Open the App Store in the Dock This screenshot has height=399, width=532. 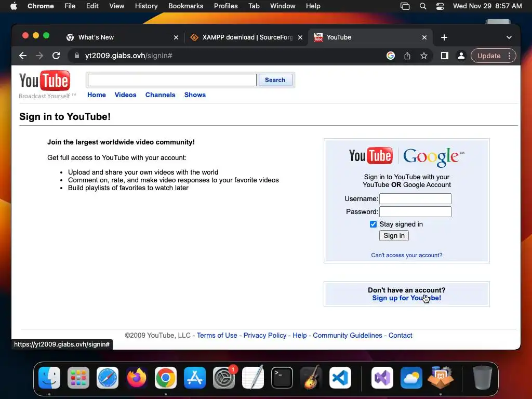point(195,378)
